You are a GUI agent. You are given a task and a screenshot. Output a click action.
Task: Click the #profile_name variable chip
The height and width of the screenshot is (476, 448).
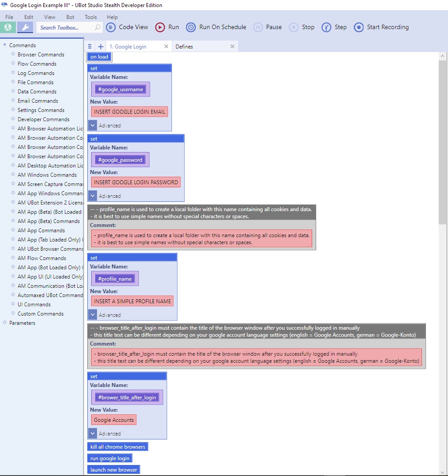(x=115, y=279)
